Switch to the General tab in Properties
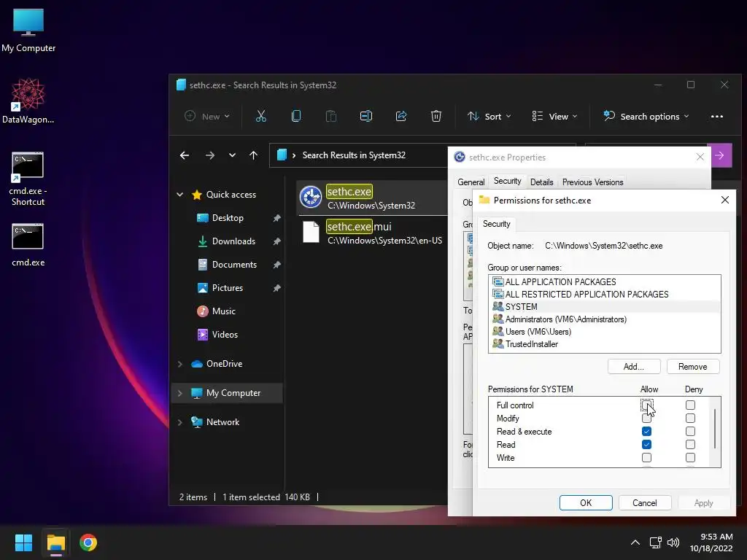 471,182
